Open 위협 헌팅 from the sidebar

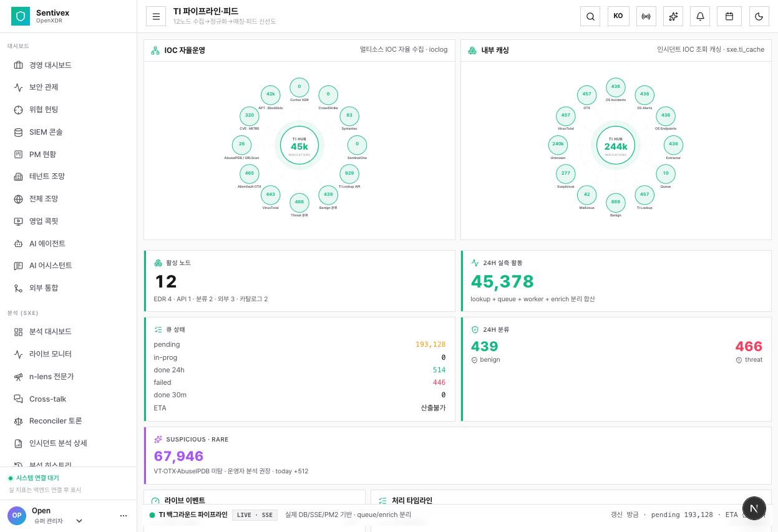click(68, 110)
